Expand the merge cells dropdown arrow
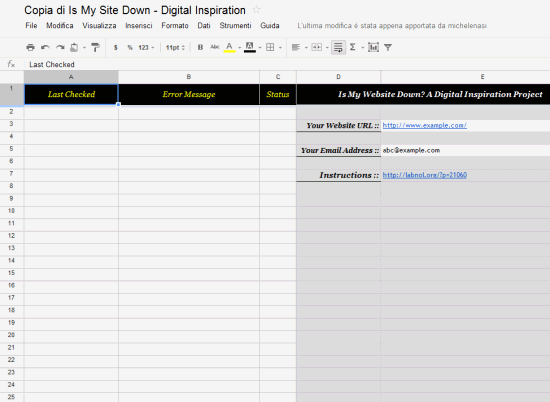 point(327,48)
